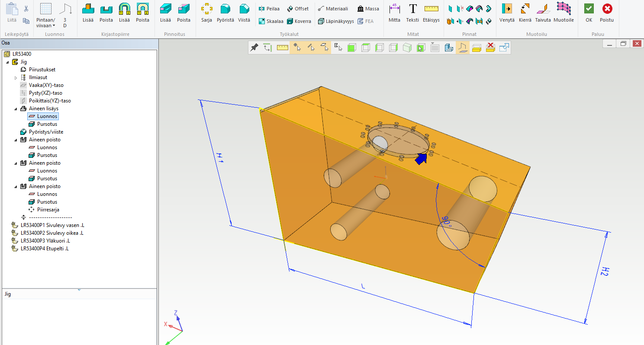The height and width of the screenshot is (345, 644).
Task: Choose the Viistä chamfer tool
Action: tap(244, 13)
